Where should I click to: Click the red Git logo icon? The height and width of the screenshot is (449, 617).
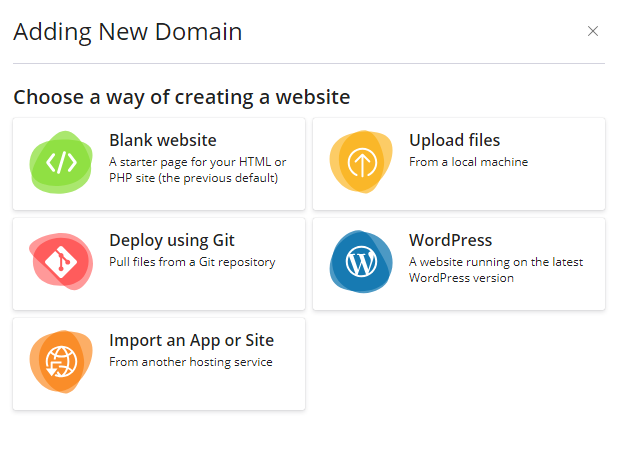click(x=61, y=263)
